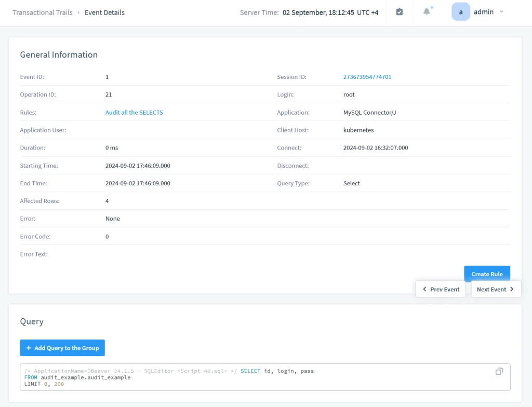Copy the query with the copy icon
Screen dimensions: 532x407
(x=499, y=371)
